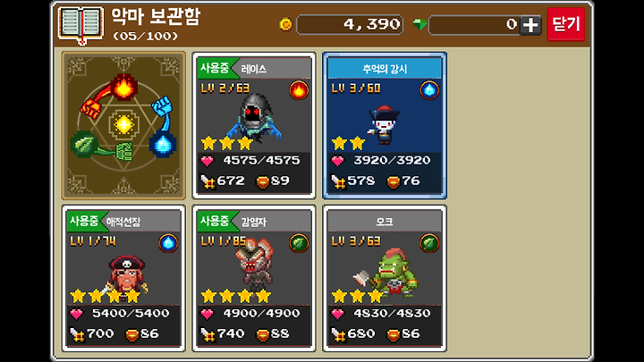
Task: Click the yellow light orb in chart center
Action: 123,123
